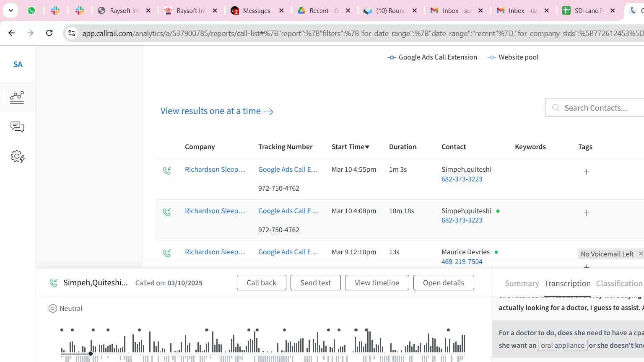644x362 pixels.
Task: Toggle Google Ads Call Extension legend series
Action: pos(432,57)
